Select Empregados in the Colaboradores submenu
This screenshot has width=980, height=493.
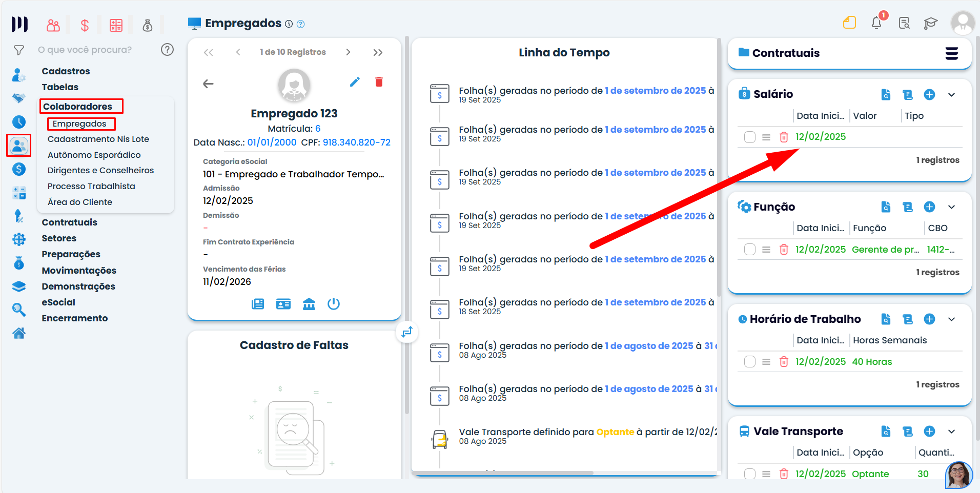(79, 124)
